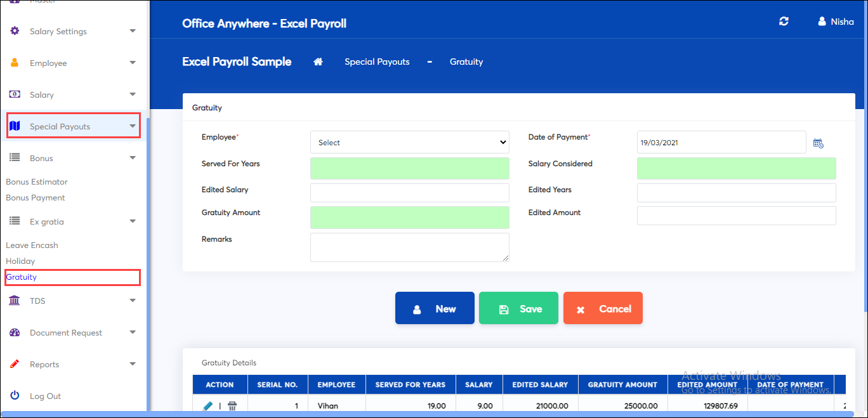868x418 pixels.
Task: Click the New button
Action: (435, 308)
